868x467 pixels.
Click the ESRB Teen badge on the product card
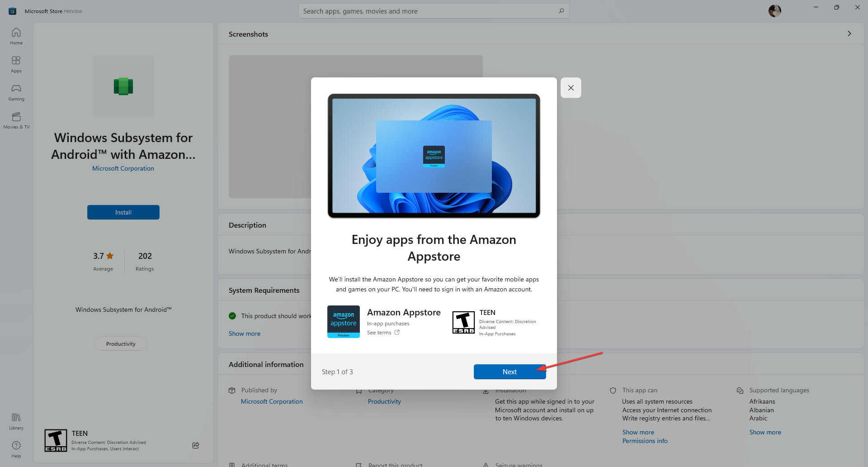(56, 441)
